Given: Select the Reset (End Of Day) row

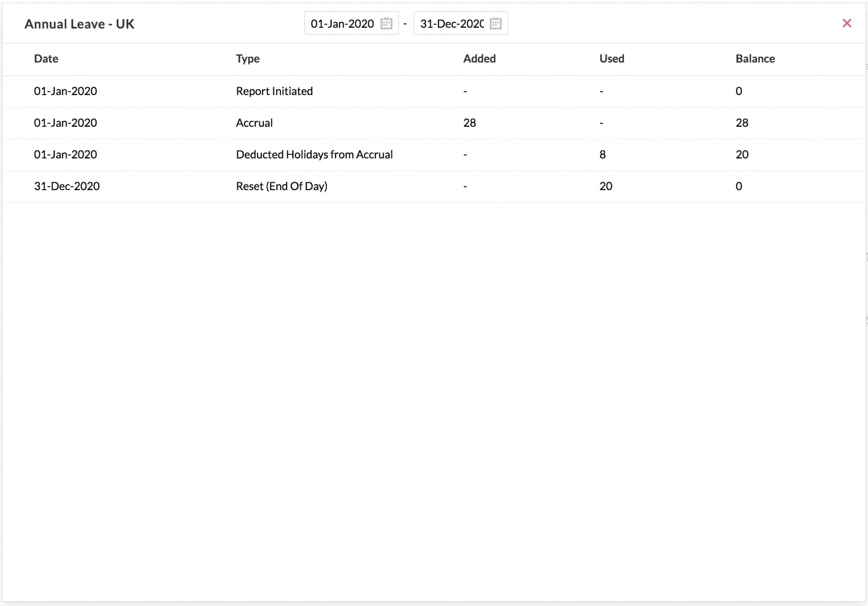Looking at the screenshot, I should pyautogui.click(x=434, y=186).
